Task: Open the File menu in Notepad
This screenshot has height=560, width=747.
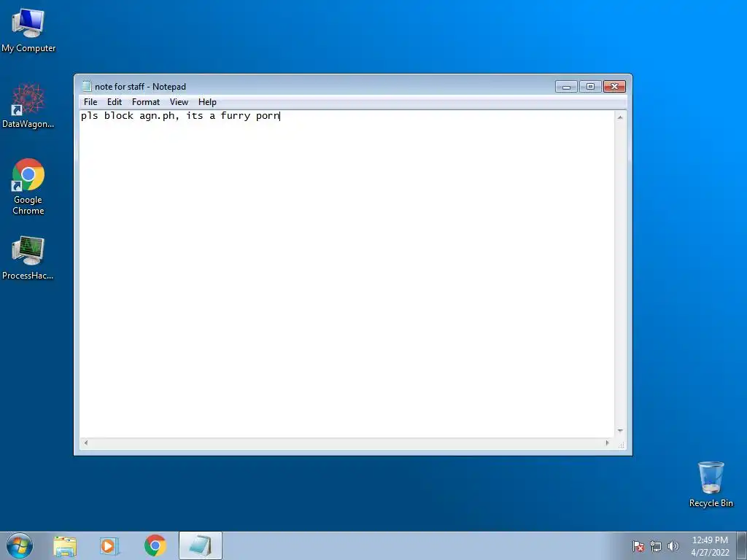Action: click(x=90, y=102)
